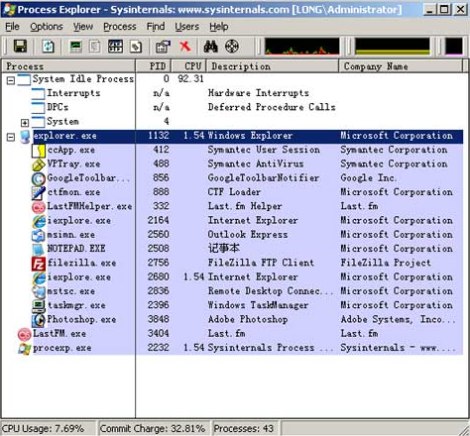Viewport: 470px width, 436px height.
Task: Click the commit charge history graph
Action: 392,46
